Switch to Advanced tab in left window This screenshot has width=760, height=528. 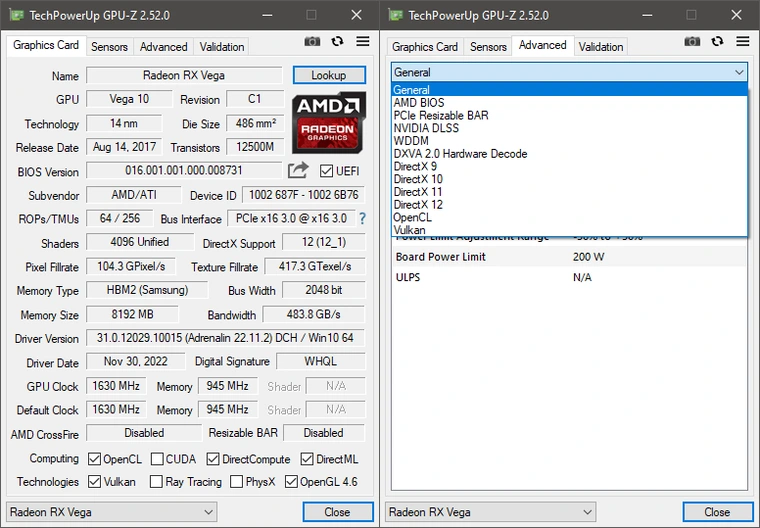[164, 47]
